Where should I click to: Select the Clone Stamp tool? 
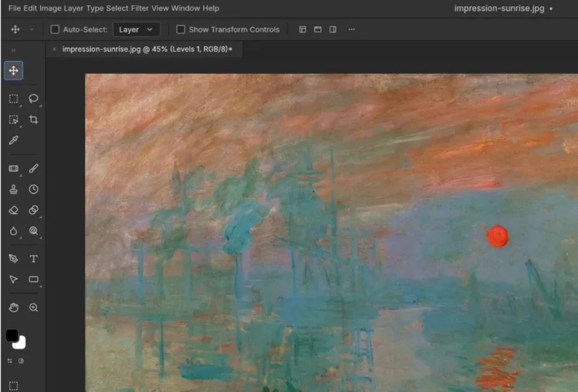pyautogui.click(x=14, y=189)
